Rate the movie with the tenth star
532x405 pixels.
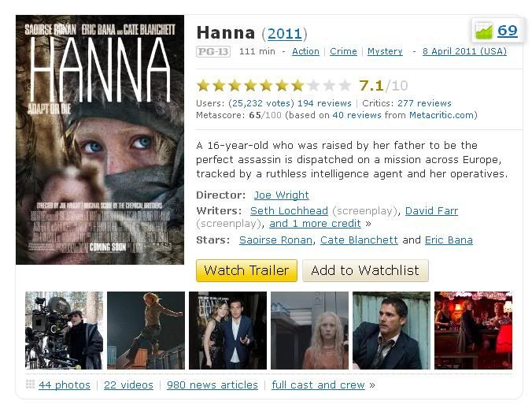pos(345,86)
